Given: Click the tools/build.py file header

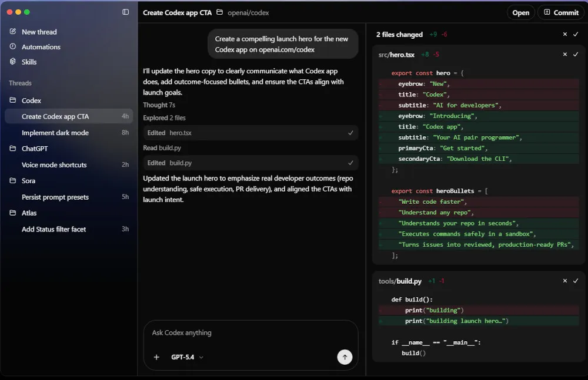Looking at the screenshot, I should (x=400, y=281).
